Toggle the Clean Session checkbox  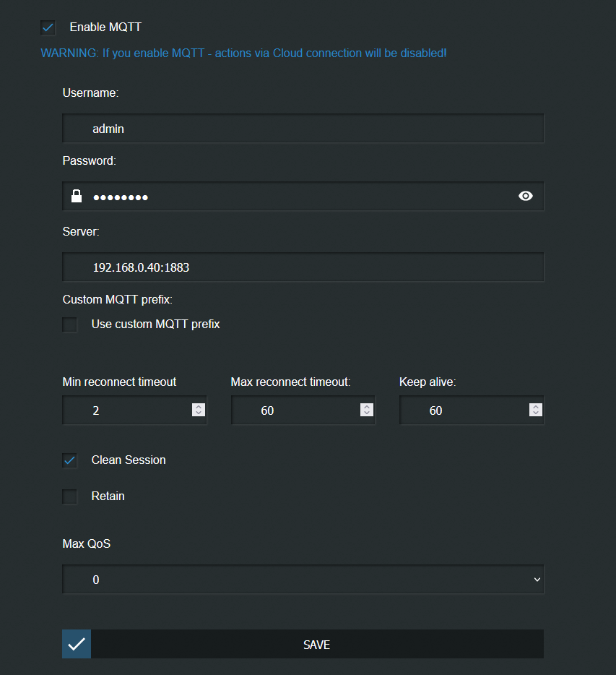coord(69,460)
